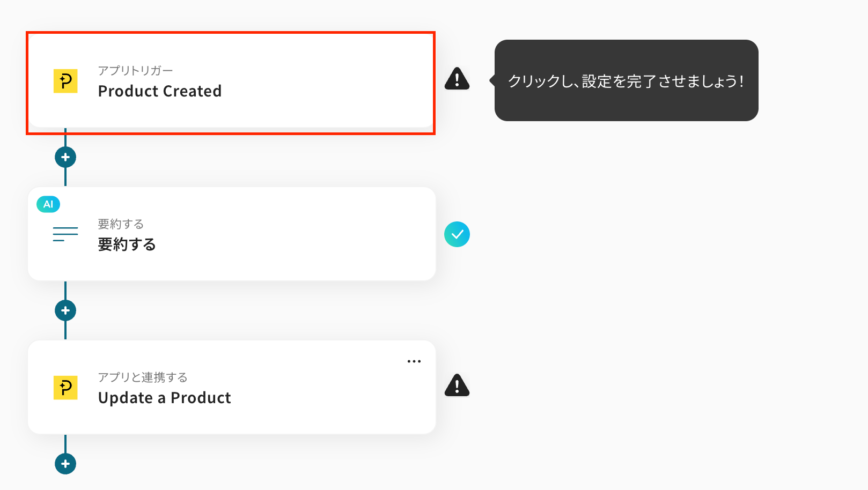Add a step below Product Created
Screen dimensions: 868x490
65,157
